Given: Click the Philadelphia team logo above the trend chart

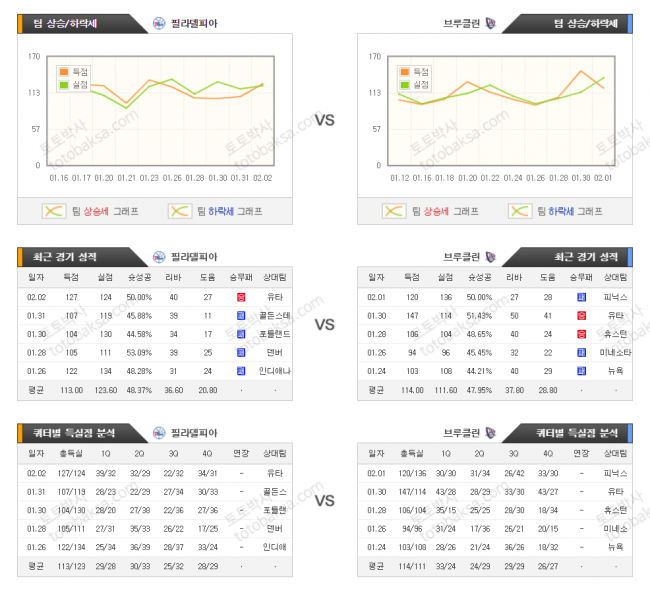Looking at the screenshot, I should (159, 23).
